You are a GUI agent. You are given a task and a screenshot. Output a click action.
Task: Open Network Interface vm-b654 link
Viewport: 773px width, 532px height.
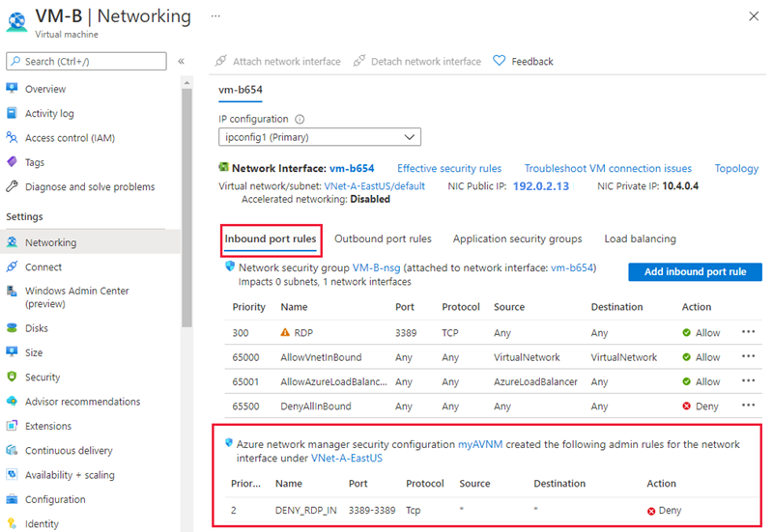[x=352, y=168]
